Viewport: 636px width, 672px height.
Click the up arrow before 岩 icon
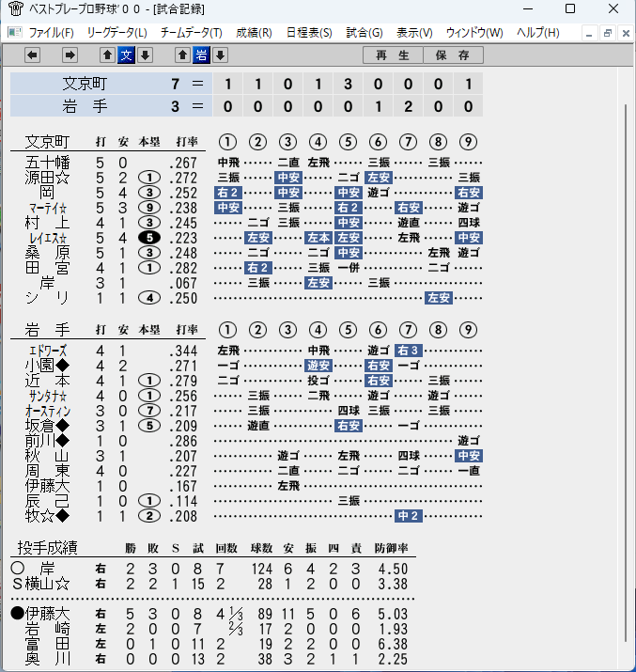(182, 55)
